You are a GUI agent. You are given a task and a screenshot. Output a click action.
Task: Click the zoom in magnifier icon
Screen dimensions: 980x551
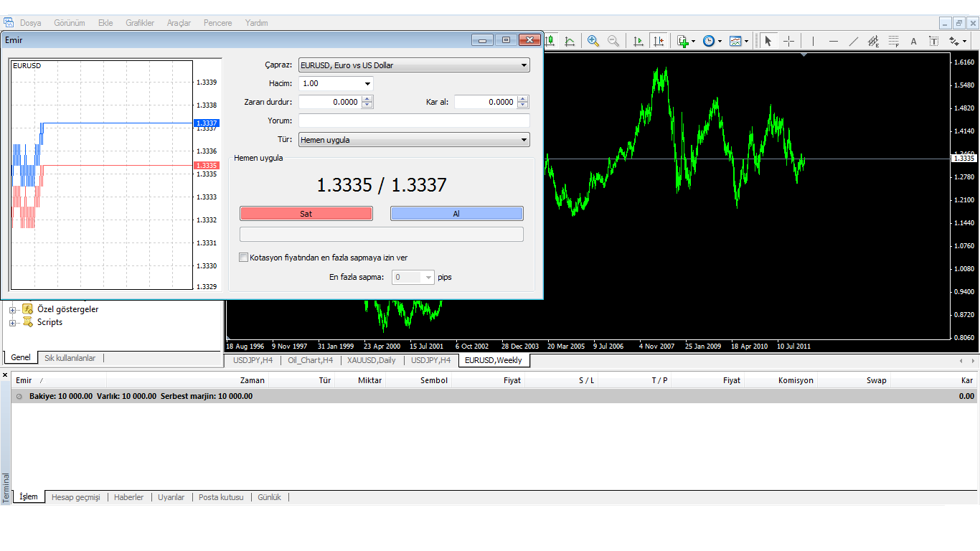click(593, 41)
